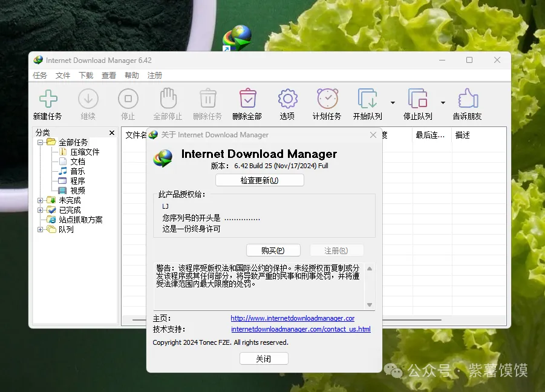
Task: Collapse the 全部任务 tree node
Action: pyautogui.click(x=41, y=142)
